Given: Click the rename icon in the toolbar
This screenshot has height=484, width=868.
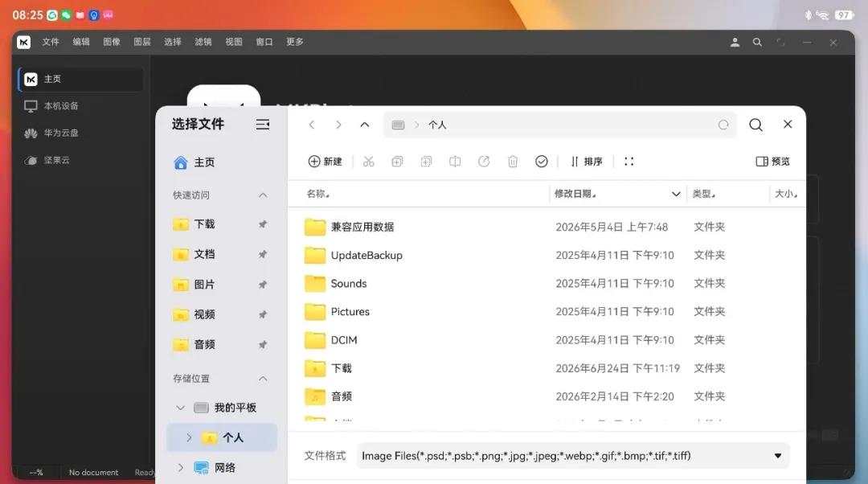Looking at the screenshot, I should (x=455, y=161).
